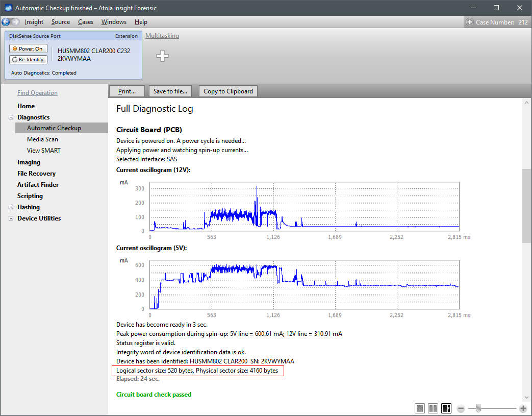Click the Full Diagnostic Log heading

[x=155, y=109]
